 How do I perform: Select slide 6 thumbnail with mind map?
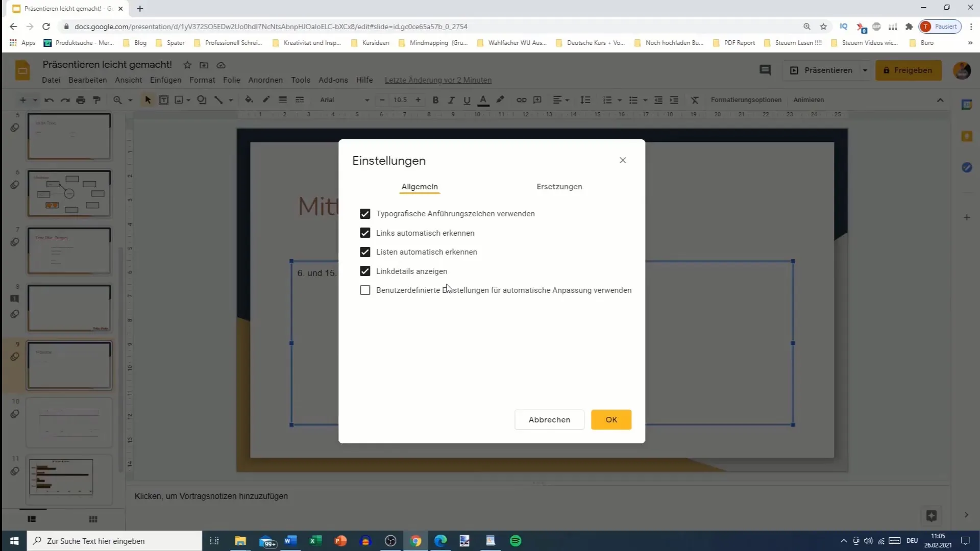click(69, 193)
